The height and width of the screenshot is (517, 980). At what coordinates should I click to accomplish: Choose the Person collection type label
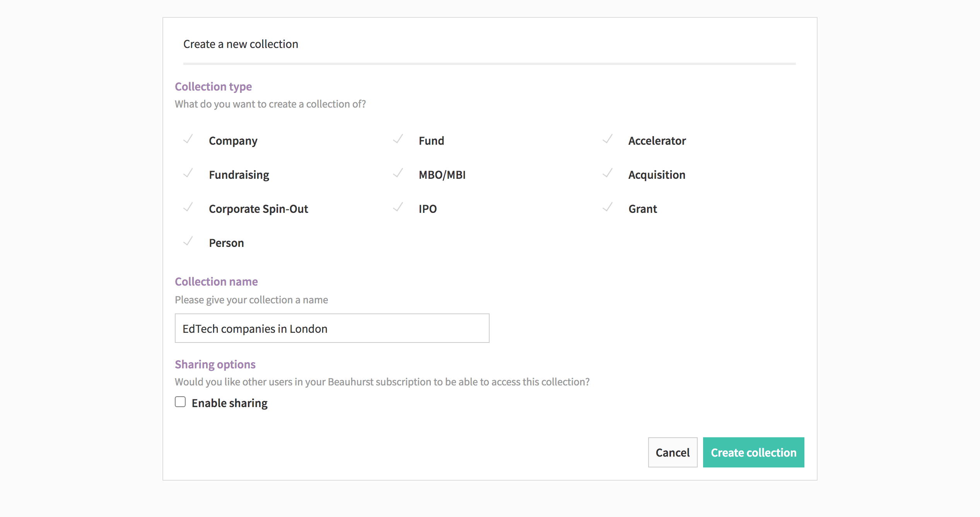point(227,243)
